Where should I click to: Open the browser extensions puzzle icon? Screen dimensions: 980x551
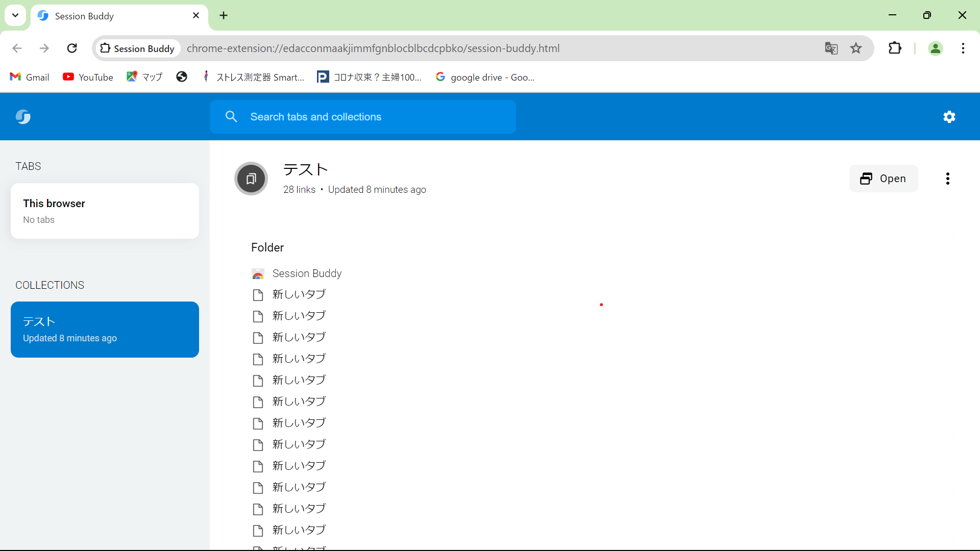click(x=895, y=48)
